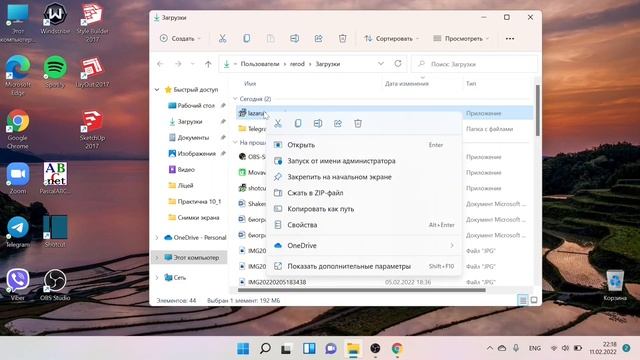The image size is (640, 360).
Task: Click OBS Studio icon on the taskbar
Action: coord(375,349)
